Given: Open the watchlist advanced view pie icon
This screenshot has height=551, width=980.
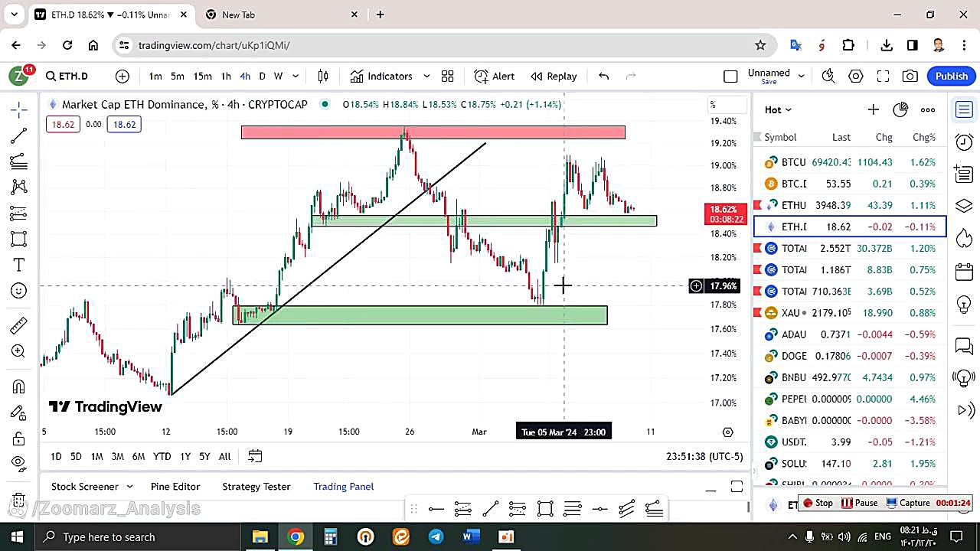Looking at the screenshot, I should [x=900, y=109].
